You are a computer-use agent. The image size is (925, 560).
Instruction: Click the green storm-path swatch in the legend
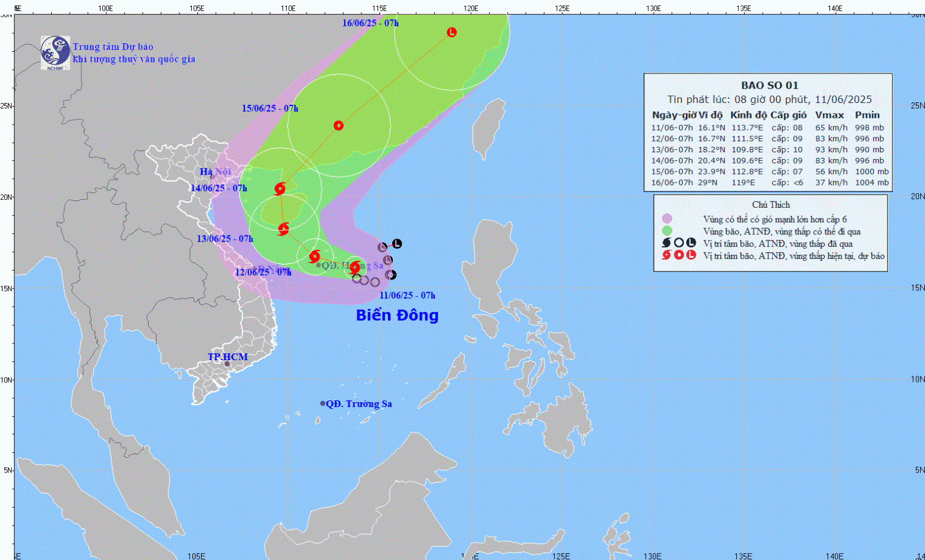667,231
